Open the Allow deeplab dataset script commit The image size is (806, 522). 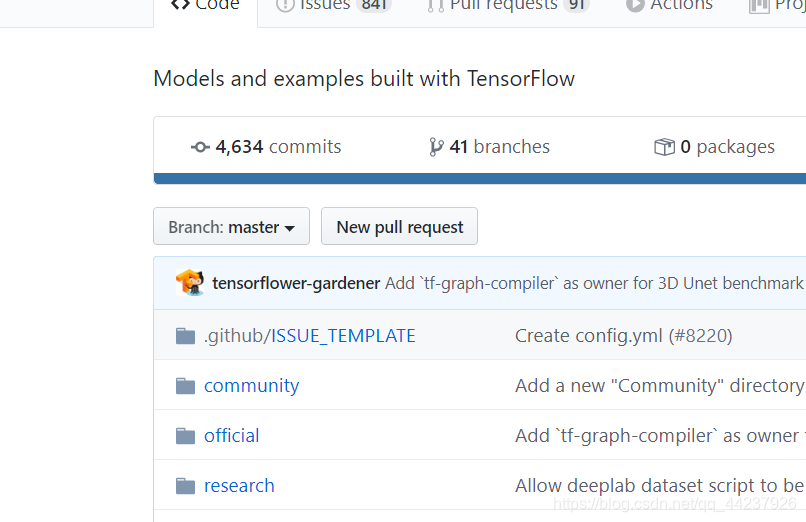point(660,486)
